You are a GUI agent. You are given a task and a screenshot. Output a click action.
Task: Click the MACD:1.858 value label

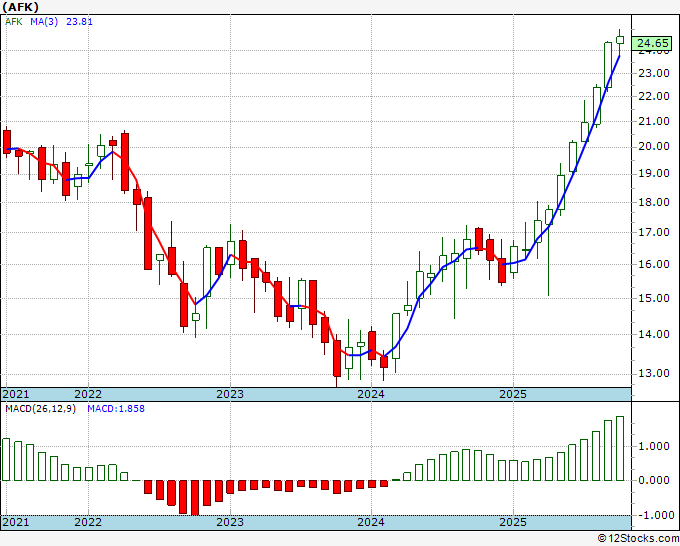pyautogui.click(x=116, y=409)
